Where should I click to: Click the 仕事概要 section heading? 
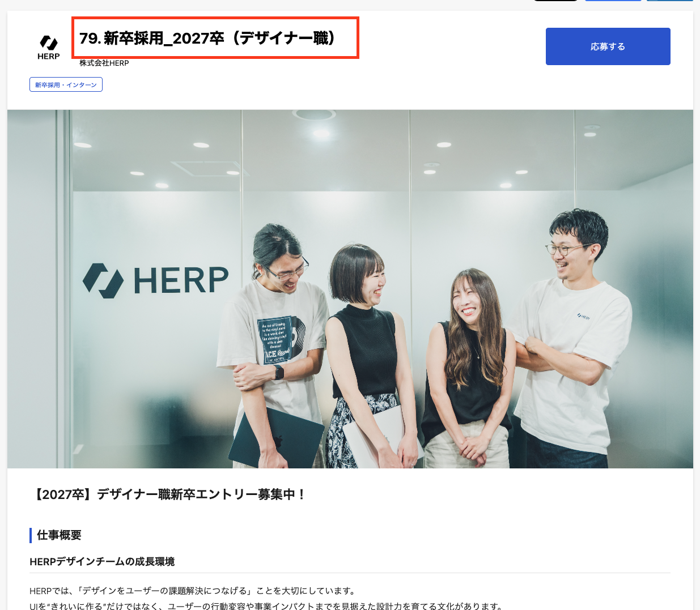(x=59, y=535)
